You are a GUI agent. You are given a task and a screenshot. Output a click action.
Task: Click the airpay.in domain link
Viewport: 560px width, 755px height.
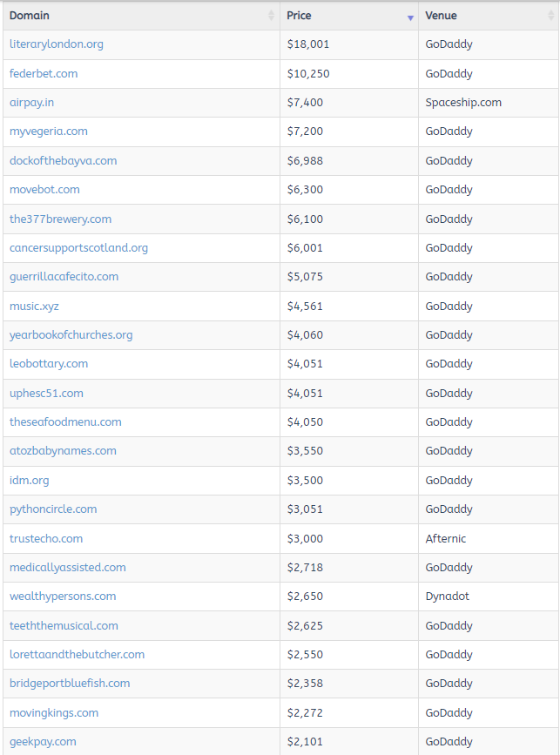pos(31,103)
